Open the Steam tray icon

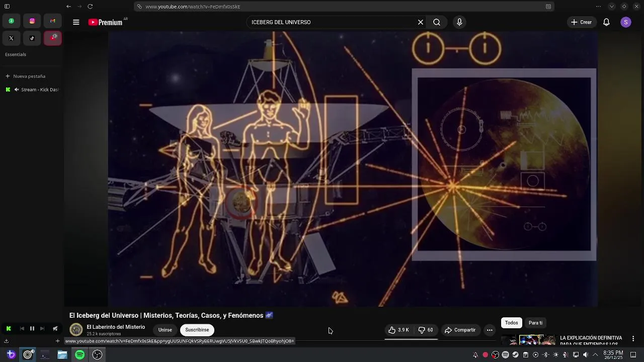point(515,354)
